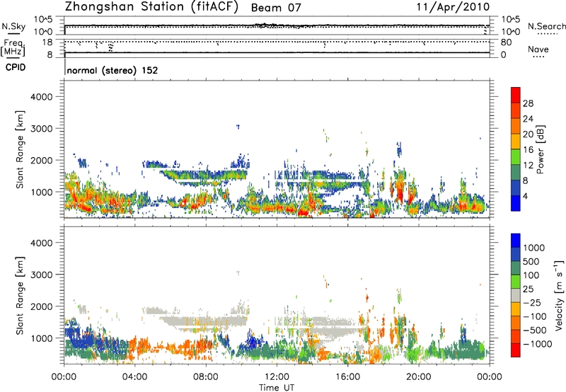Click the 'Zhongshan Station (fitACF)' title
The image size is (566, 392).
click(151, 7)
